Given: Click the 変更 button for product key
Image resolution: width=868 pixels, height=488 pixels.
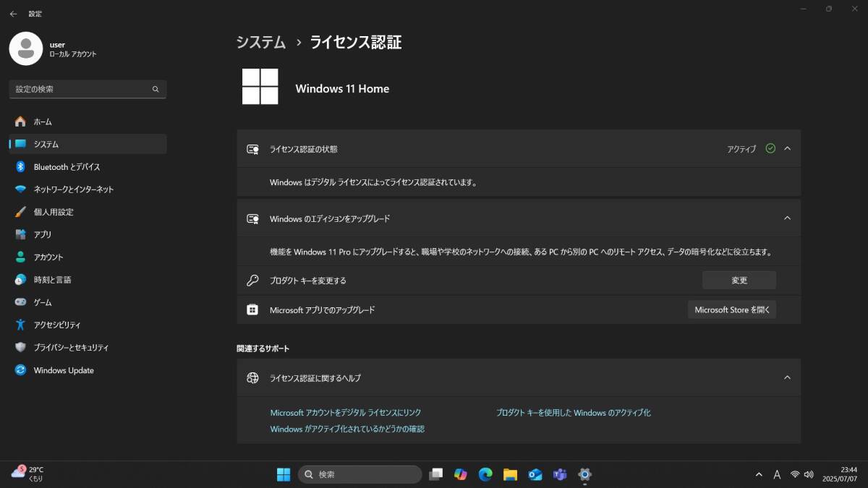Looking at the screenshot, I should click(739, 281).
